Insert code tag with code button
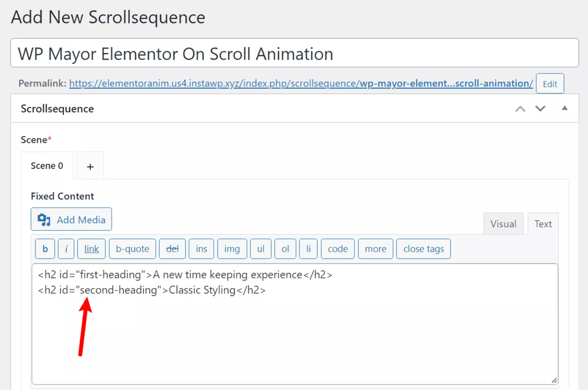This screenshot has height=390, width=588. click(338, 249)
